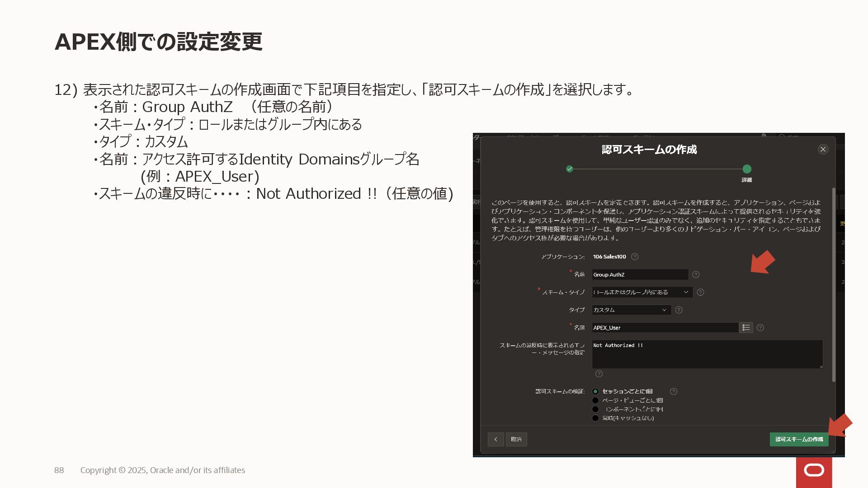Screen dimensions: 868x488
Task: Open the スキーム・タイプ dropdown
Action: [x=642, y=292]
